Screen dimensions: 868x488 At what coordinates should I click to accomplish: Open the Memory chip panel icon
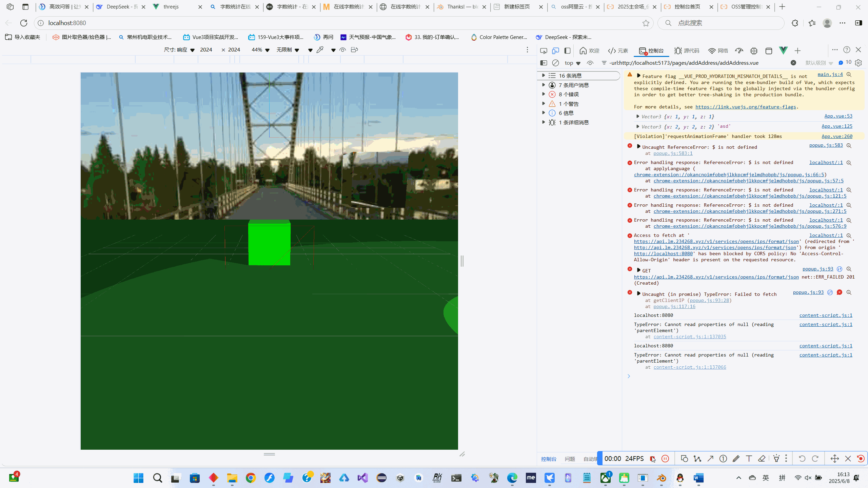[754, 51]
